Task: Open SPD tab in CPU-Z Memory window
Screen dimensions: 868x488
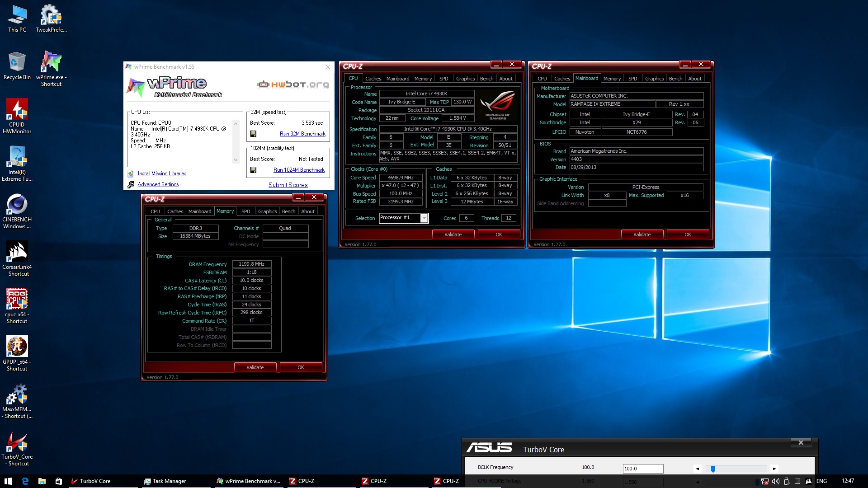Action: 245,211
